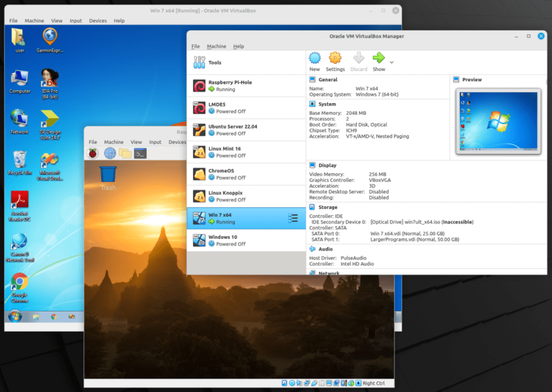Open Help menu in Win 7 VM window
552x392 pixels.
[119, 21]
